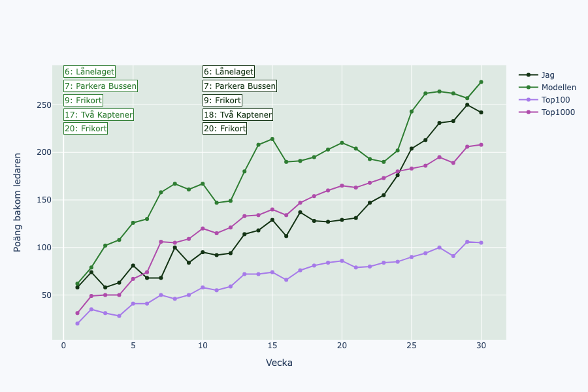The height and width of the screenshot is (392, 588).
Task: Click the black '20: Frikort' annotation
Action: point(225,129)
